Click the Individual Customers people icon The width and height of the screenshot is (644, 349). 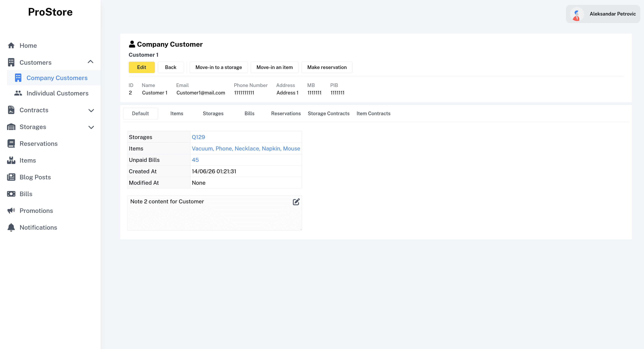[18, 93]
